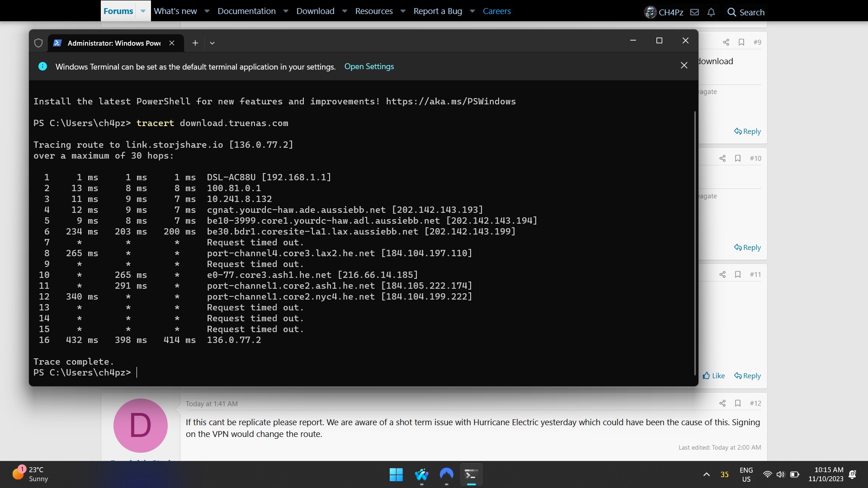Open battery tray icon
The height and width of the screenshot is (488, 868).
[x=794, y=474]
